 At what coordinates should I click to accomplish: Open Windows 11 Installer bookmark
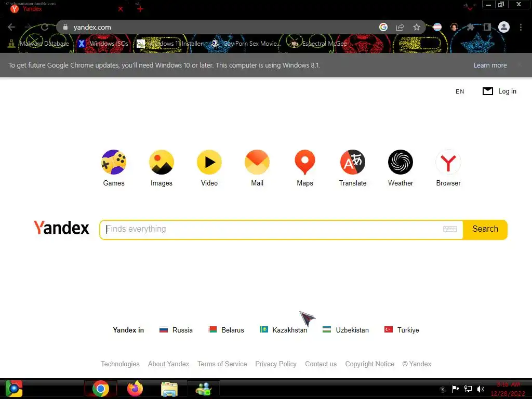(x=170, y=44)
